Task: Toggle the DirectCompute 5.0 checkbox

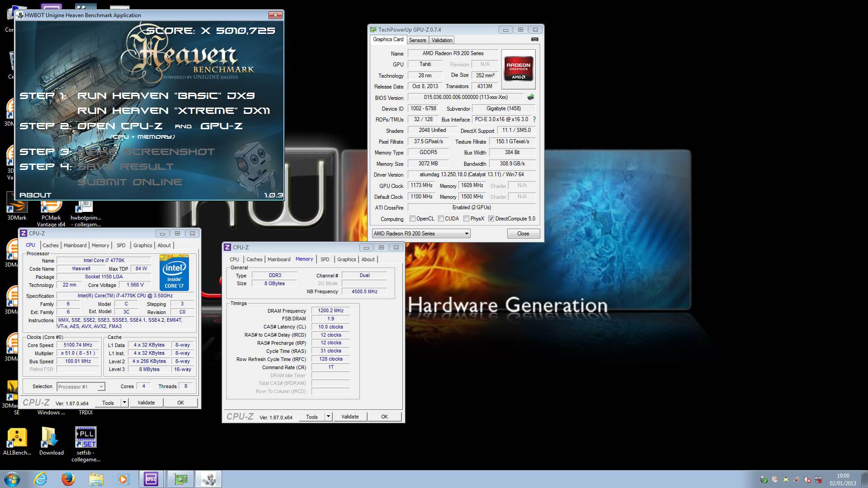Action: coord(491,219)
